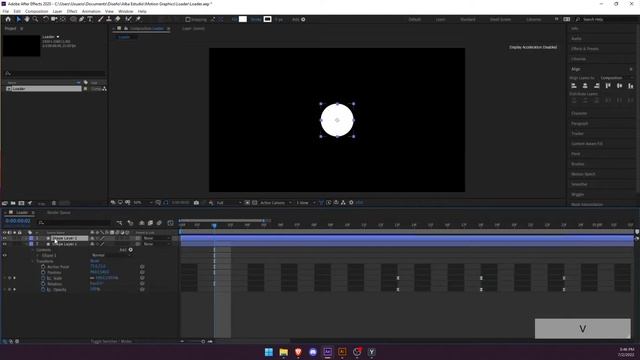
Task: Hide Shape Layer 1 with its eye icon
Action: (x=5, y=244)
